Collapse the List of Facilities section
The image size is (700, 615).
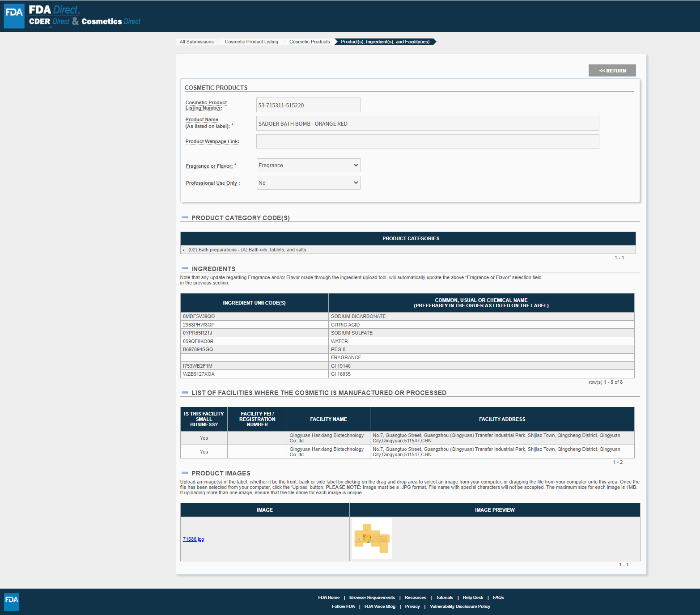tap(185, 393)
